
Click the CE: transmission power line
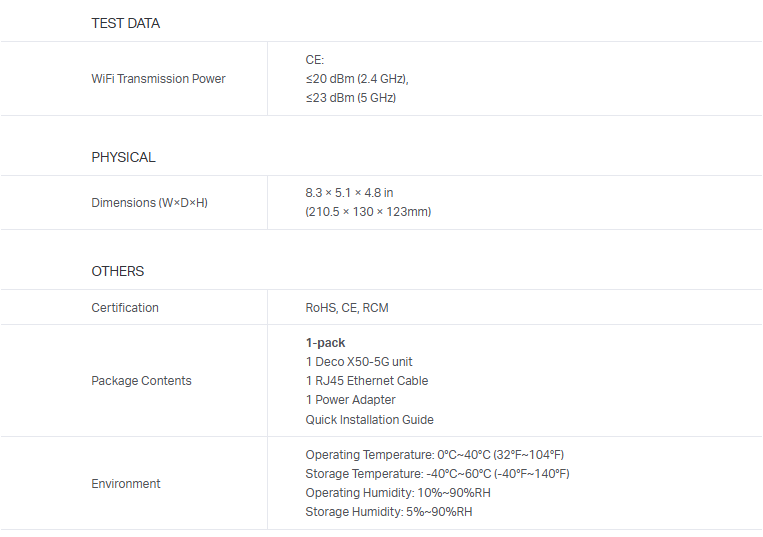tap(315, 60)
